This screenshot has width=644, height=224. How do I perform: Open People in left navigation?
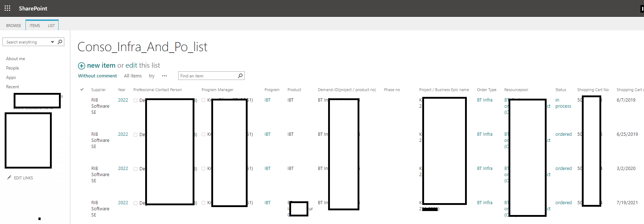(x=13, y=68)
